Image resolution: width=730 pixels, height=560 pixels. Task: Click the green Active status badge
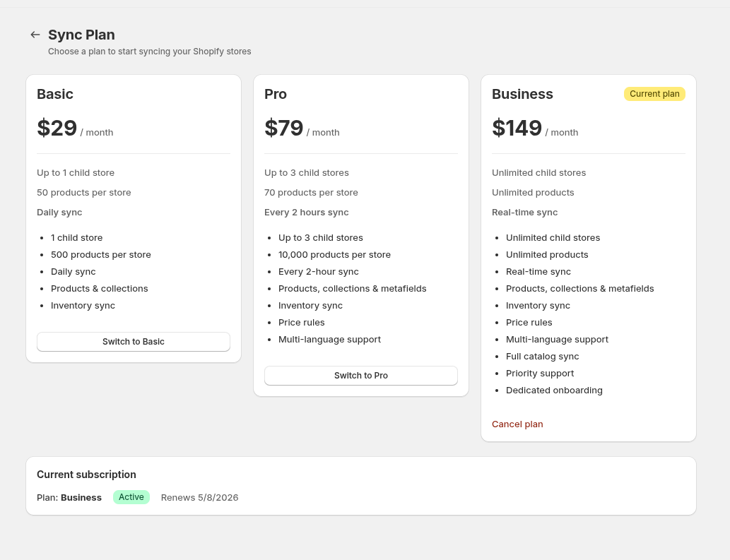point(131,497)
